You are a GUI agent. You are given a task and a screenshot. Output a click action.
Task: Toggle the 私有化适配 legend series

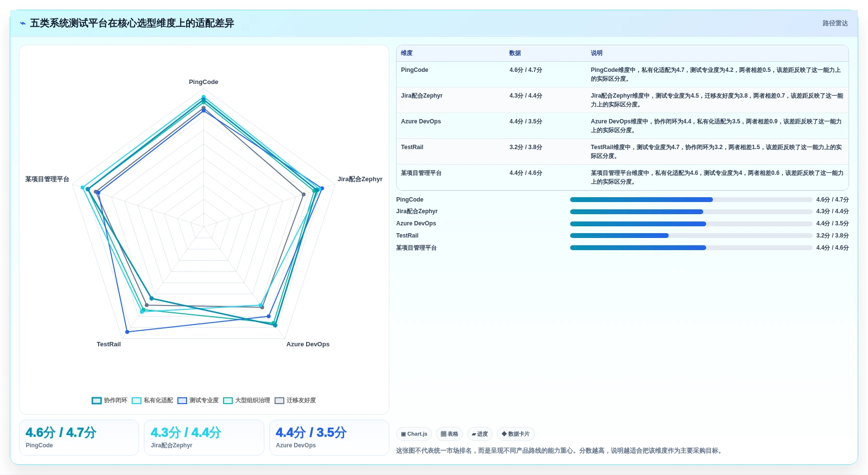point(152,400)
